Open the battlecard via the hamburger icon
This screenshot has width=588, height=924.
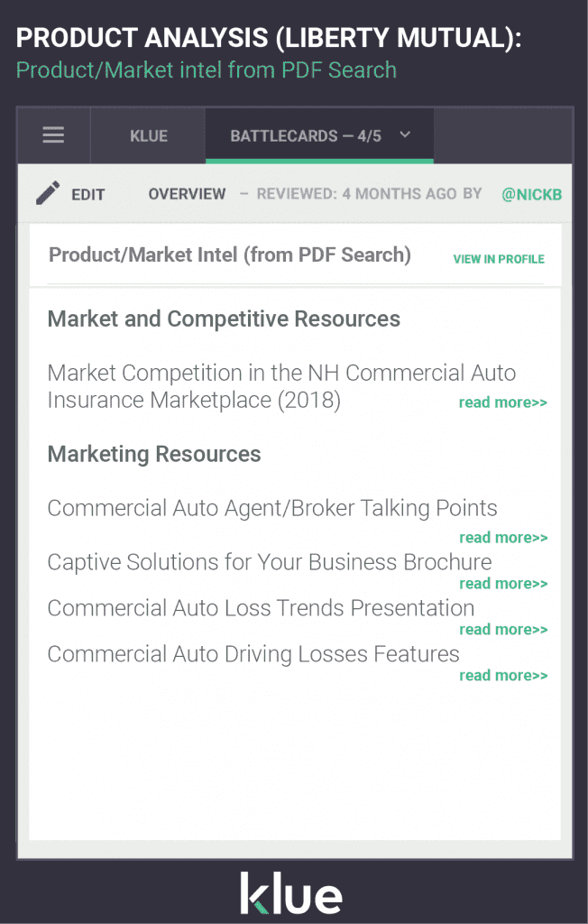53,135
